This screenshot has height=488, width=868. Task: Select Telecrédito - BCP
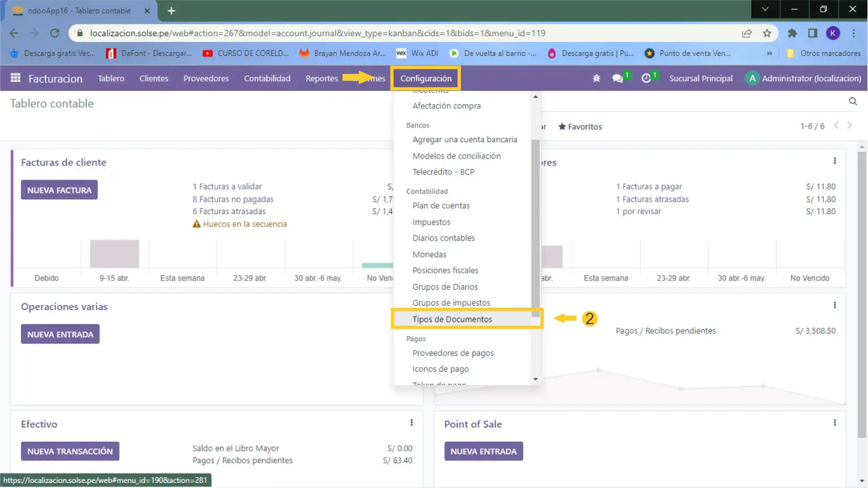pos(444,172)
